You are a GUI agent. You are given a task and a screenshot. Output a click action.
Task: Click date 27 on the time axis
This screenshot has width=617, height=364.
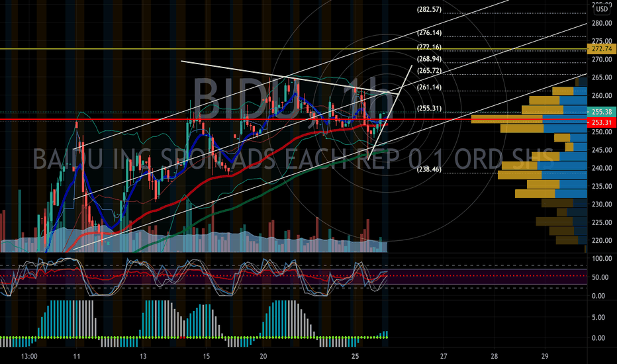pyautogui.click(x=444, y=357)
